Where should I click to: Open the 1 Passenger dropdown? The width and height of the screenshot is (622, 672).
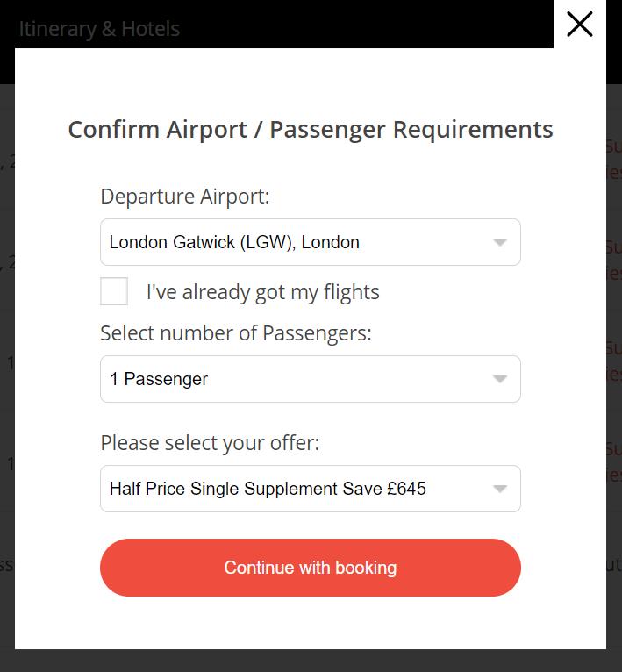coord(310,379)
